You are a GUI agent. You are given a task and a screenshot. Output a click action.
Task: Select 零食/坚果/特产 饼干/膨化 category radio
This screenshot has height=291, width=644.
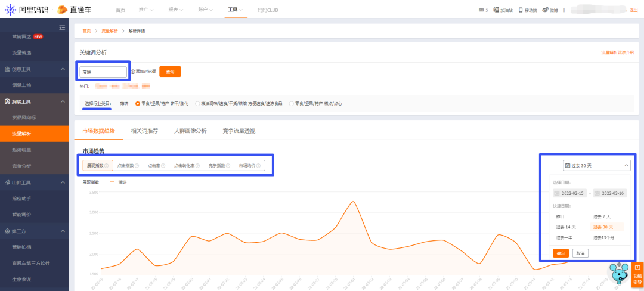[138, 104]
